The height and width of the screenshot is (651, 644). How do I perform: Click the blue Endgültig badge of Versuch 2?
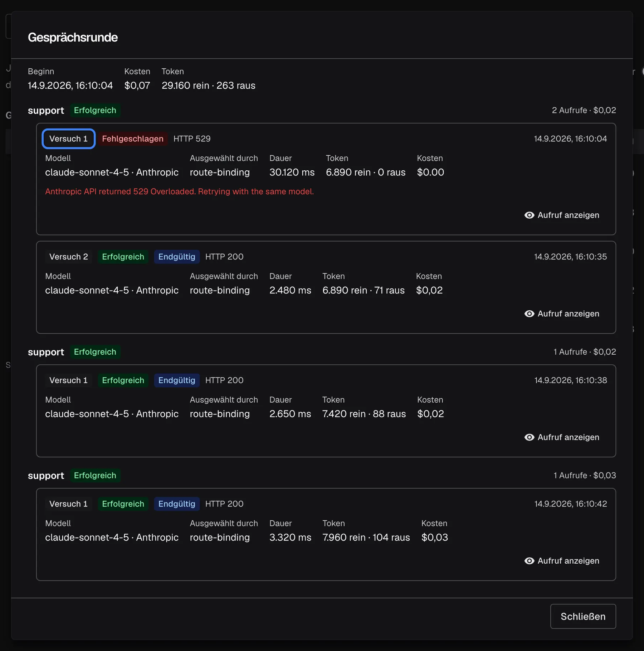point(177,257)
